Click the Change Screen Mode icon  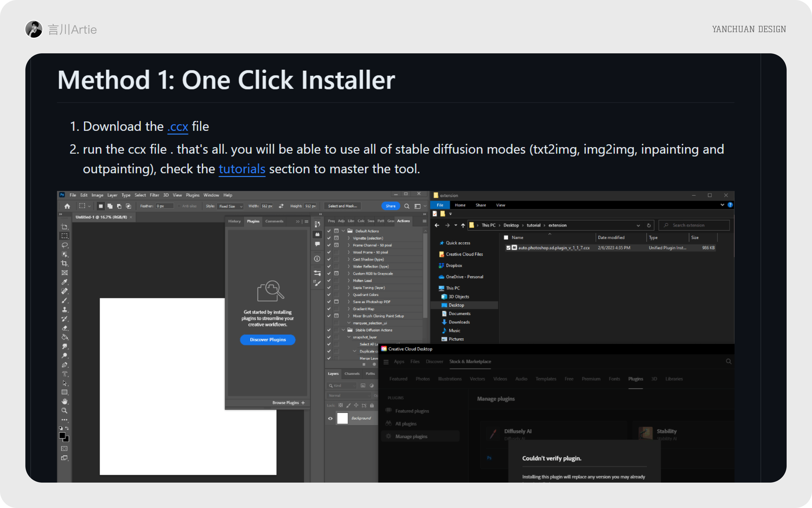coord(64,458)
